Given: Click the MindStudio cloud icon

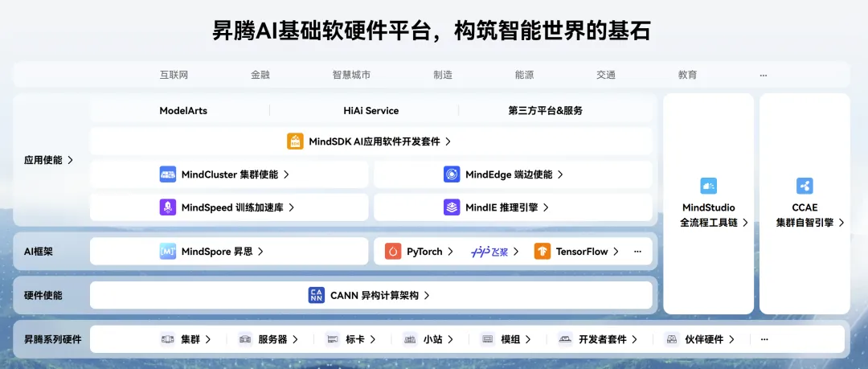Looking at the screenshot, I should (x=709, y=186).
